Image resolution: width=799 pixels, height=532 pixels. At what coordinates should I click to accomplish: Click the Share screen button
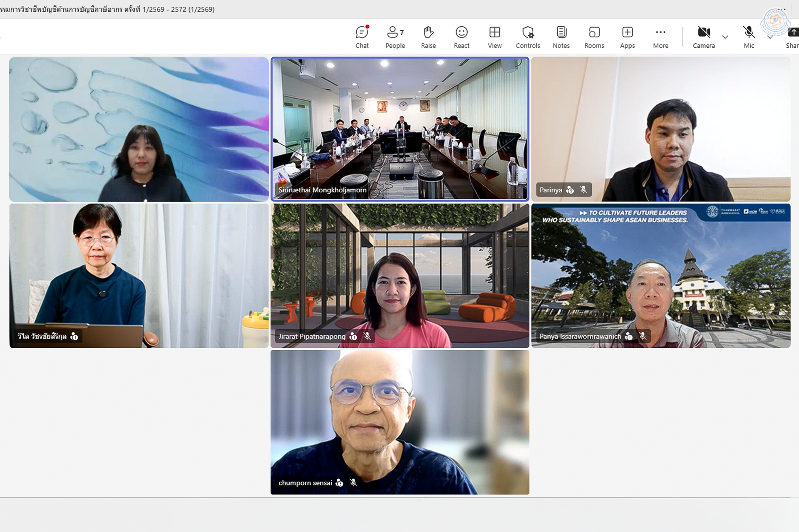coord(792,37)
